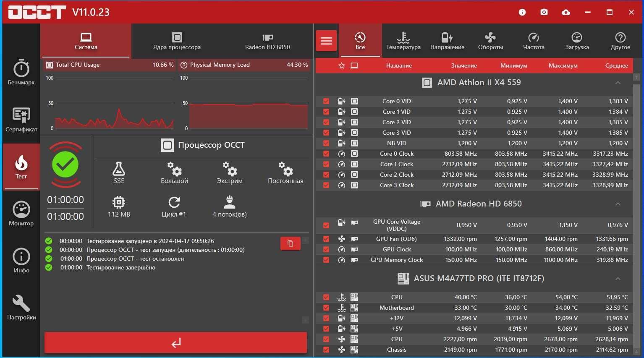The height and width of the screenshot is (358, 644).
Task: Select the Большой data set option
Action: pos(174,172)
